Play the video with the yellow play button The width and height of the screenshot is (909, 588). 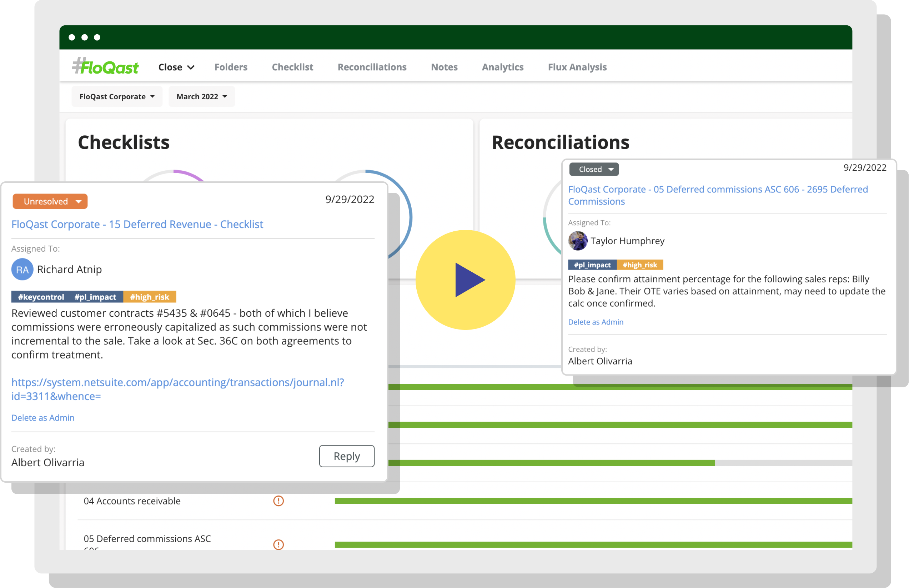tap(465, 280)
